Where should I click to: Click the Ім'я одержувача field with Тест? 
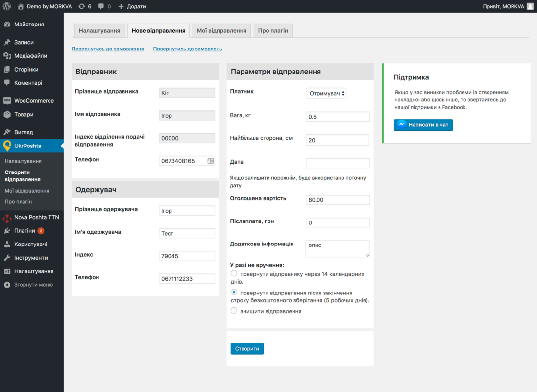coord(187,233)
